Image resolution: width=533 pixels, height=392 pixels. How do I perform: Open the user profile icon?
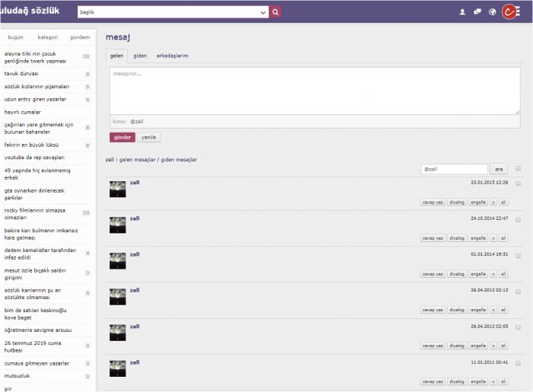pos(462,12)
